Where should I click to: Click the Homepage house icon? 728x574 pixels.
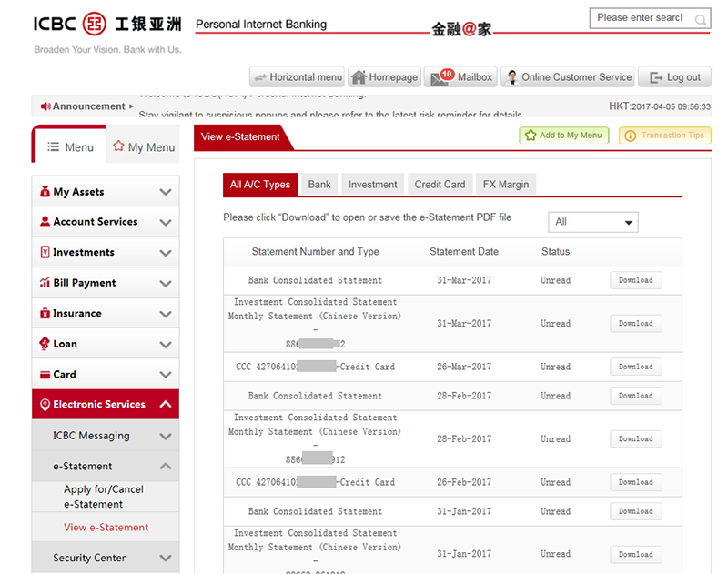pyautogui.click(x=359, y=77)
